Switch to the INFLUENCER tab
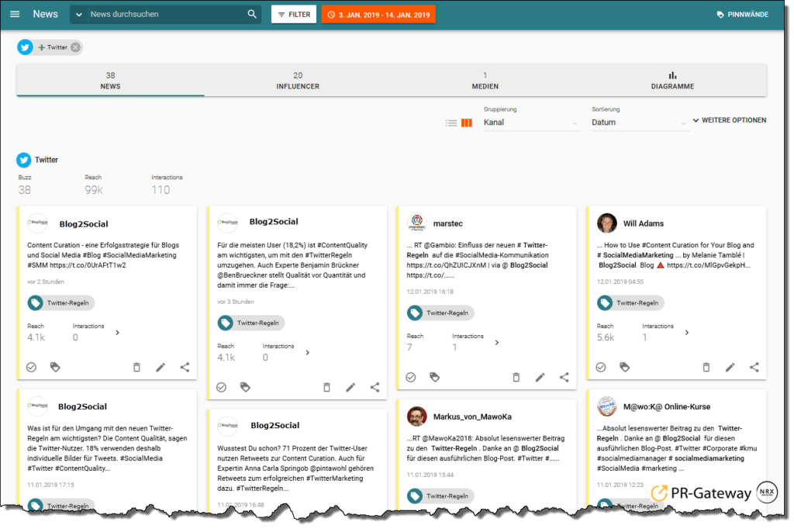This screenshot has height=532, width=794. 298,81
